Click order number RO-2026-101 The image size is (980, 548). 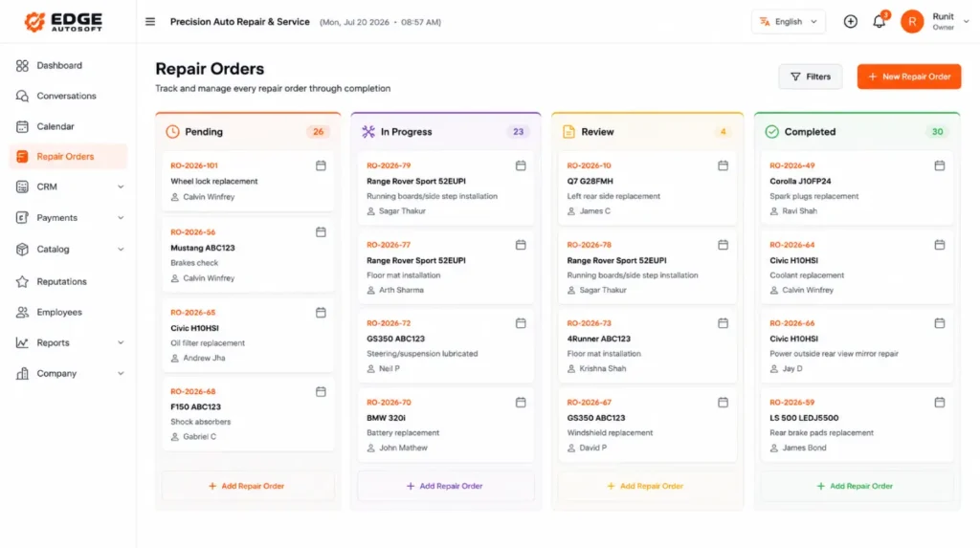[193, 166]
